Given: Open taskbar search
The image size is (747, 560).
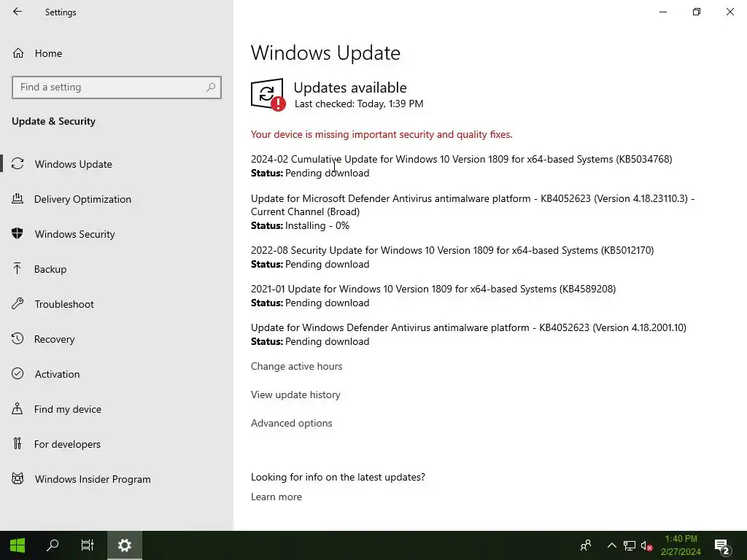Looking at the screenshot, I should coord(53,545).
